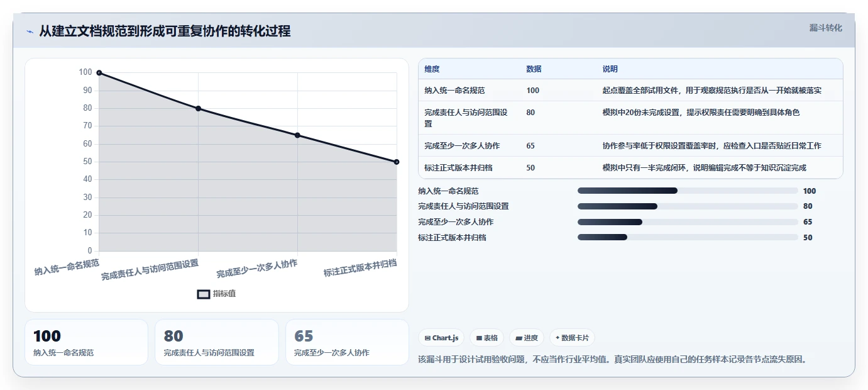Screen dimensions: 868x390
Task: Click the 完成责任人与访问范围设置 progress bar
Action: 688,206
